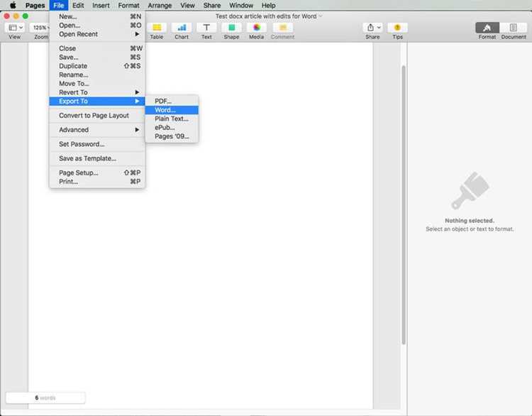Choose New... from File menu
532x416 pixels.
coord(97,16)
